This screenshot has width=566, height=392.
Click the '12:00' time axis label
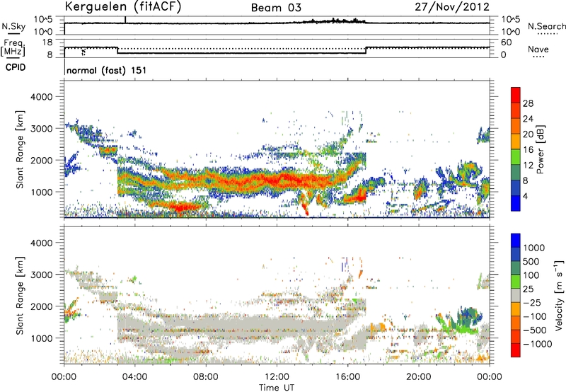tap(277, 377)
